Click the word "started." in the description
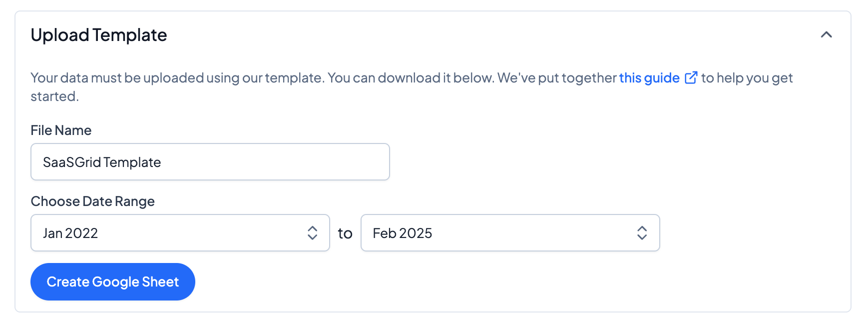Viewport: 868px width, 325px height. tap(54, 96)
